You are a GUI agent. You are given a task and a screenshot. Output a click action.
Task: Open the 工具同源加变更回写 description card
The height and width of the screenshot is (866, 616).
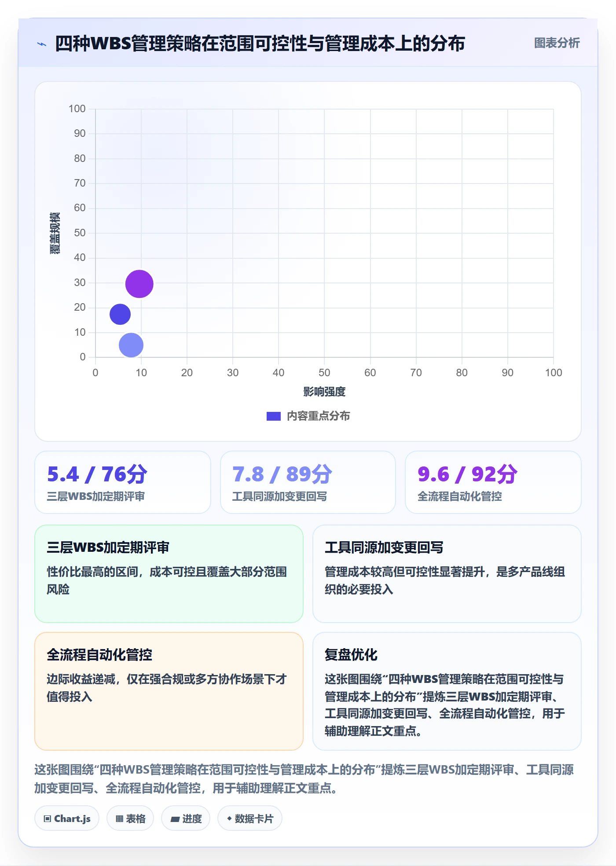[447, 574]
